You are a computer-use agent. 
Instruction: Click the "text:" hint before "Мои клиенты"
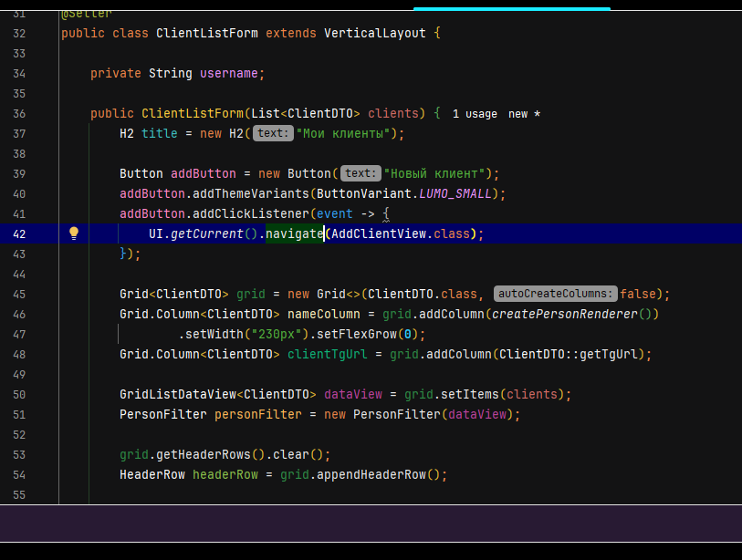pyautogui.click(x=273, y=133)
